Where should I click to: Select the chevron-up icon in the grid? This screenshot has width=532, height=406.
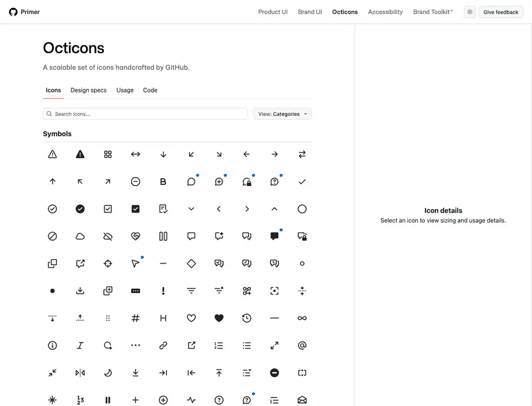pos(274,209)
